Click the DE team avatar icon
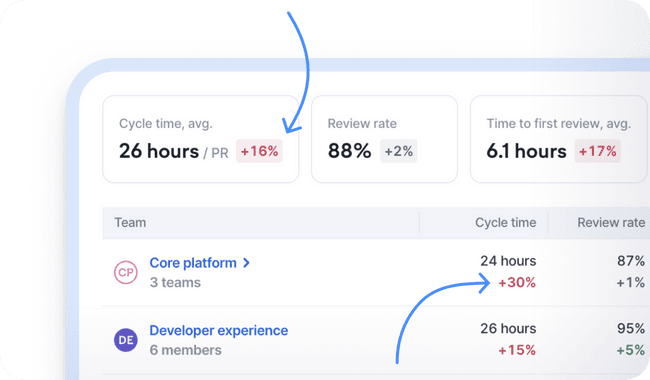650x380 pixels. coord(126,340)
